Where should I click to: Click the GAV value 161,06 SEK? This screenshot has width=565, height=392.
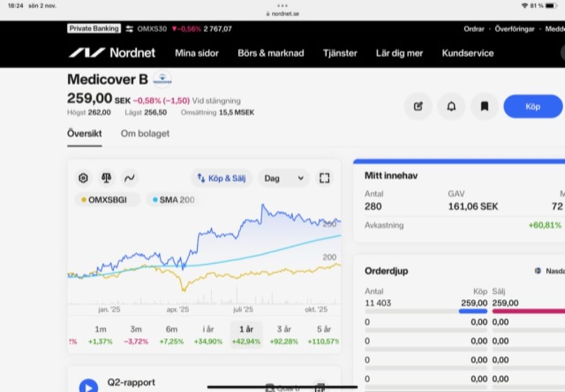[x=473, y=206]
